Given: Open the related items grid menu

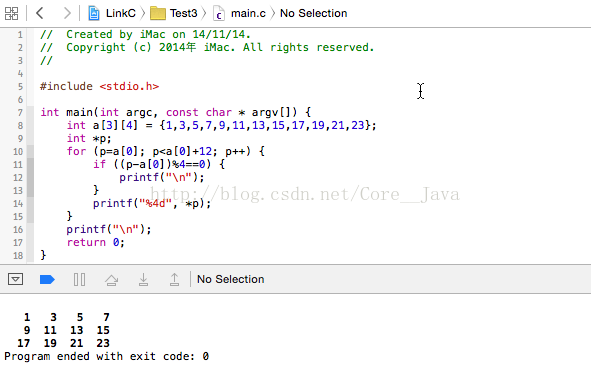Looking at the screenshot, I should (11, 14).
